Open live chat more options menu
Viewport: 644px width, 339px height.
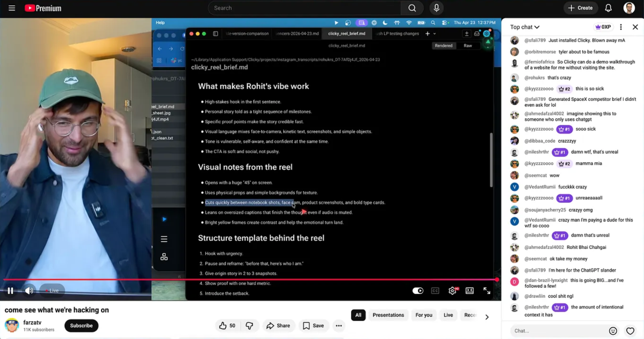(621, 27)
